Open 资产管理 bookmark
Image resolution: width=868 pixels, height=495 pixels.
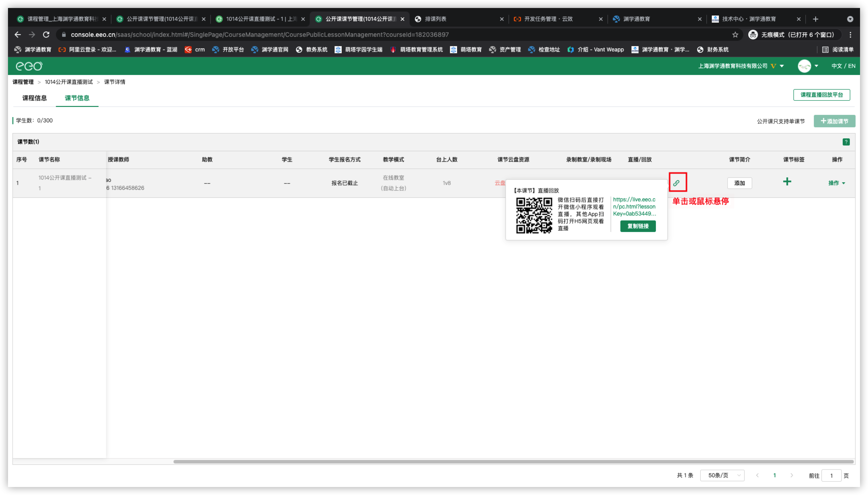pyautogui.click(x=505, y=50)
